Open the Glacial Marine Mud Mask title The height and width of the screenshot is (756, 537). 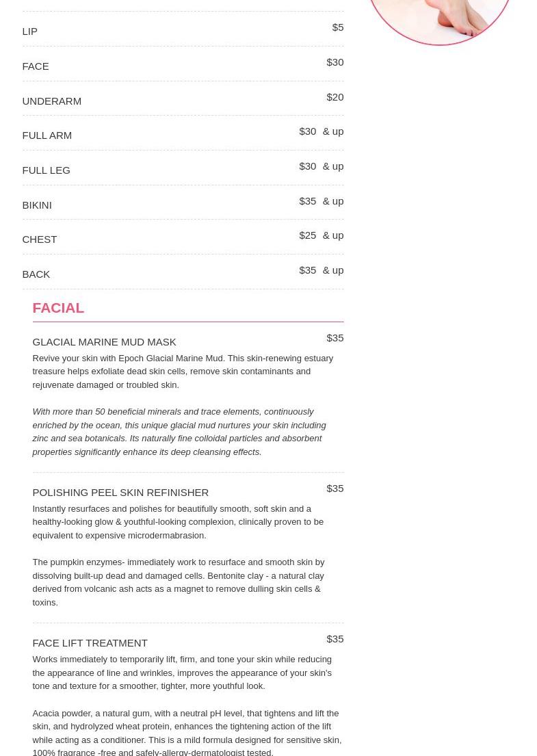[104, 342]
